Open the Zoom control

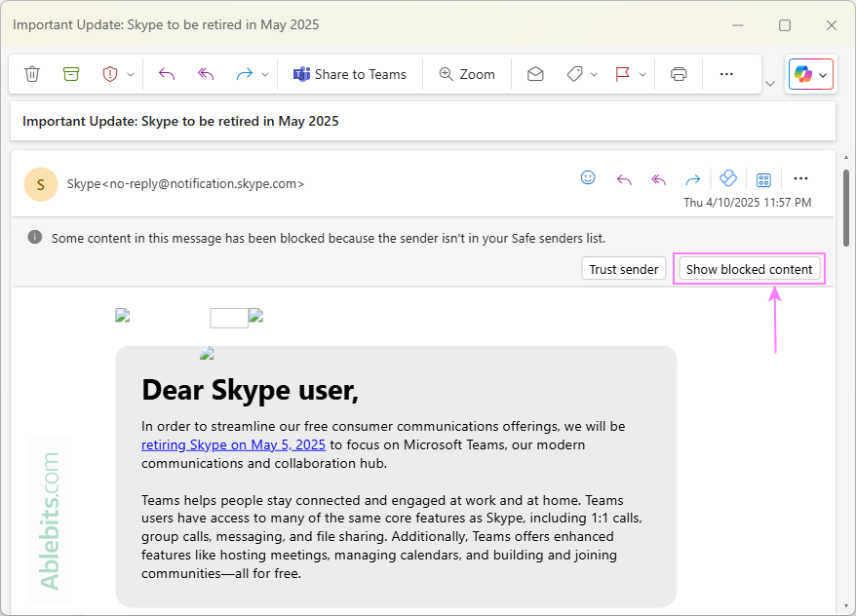point(467,74)
